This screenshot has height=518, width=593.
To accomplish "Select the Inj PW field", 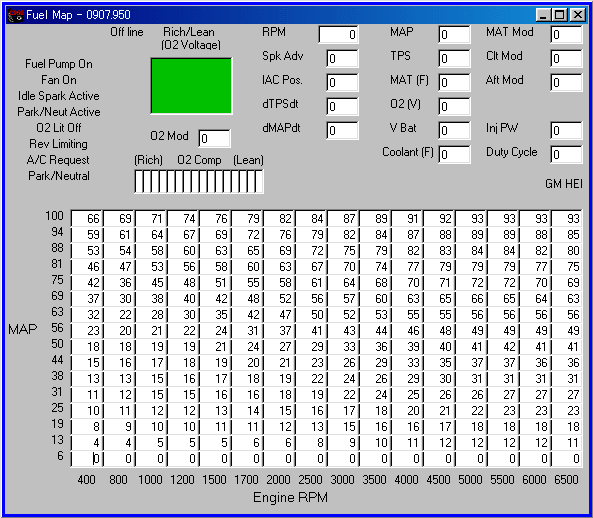I will 566,130.
